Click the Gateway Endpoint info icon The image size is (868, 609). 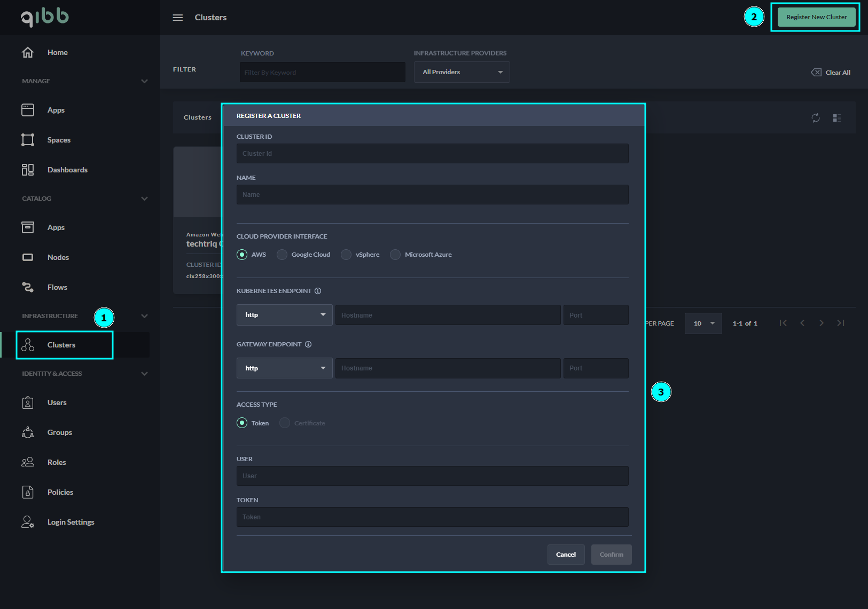308,344
